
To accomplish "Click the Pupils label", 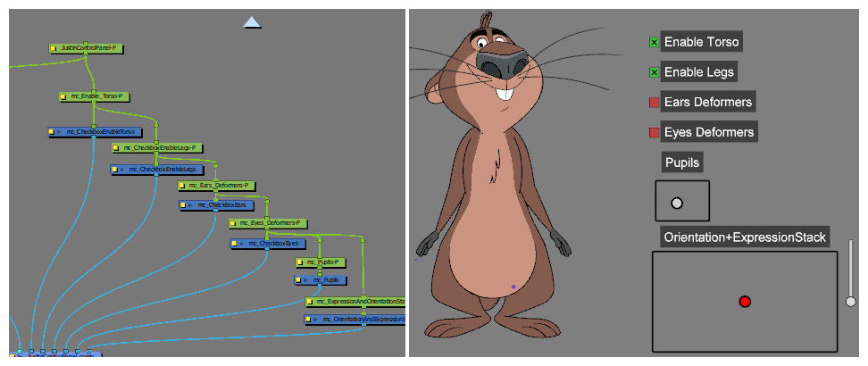I will tap(682, 162).
